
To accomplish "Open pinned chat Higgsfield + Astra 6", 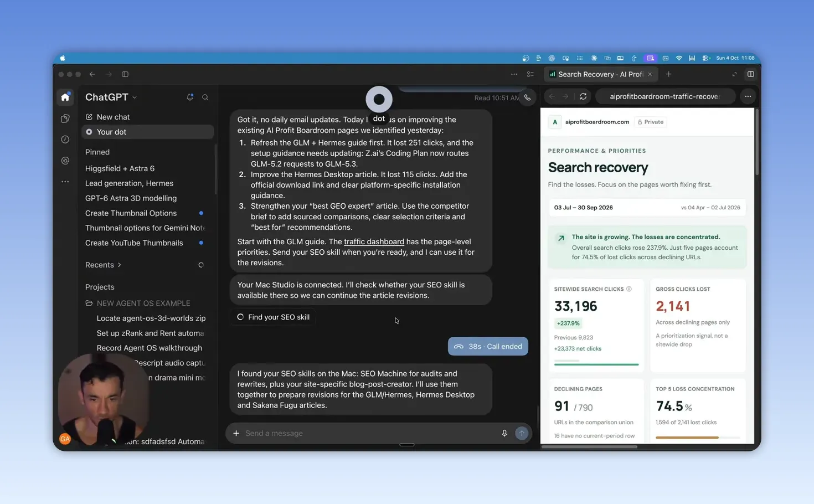I will click(120, 168).
